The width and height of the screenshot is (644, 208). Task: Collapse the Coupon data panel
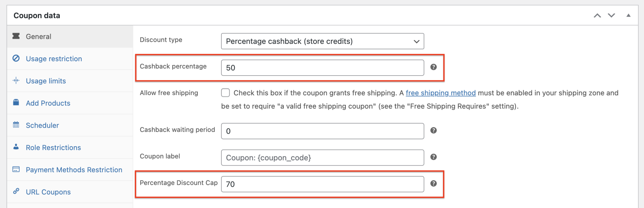[628, 15]
